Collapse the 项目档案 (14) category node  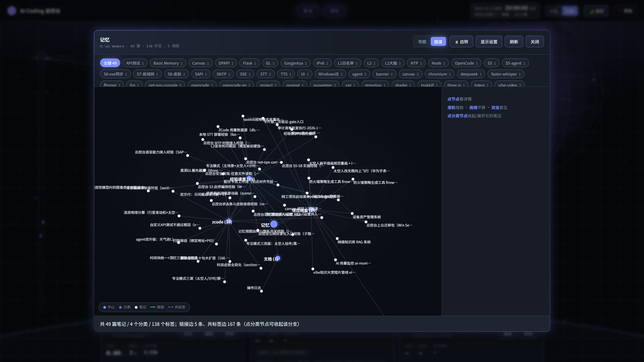(x=312, y=210)
